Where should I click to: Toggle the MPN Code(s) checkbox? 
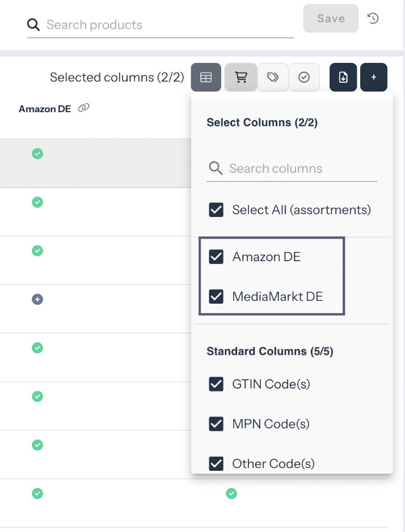(x=216, y=424)
